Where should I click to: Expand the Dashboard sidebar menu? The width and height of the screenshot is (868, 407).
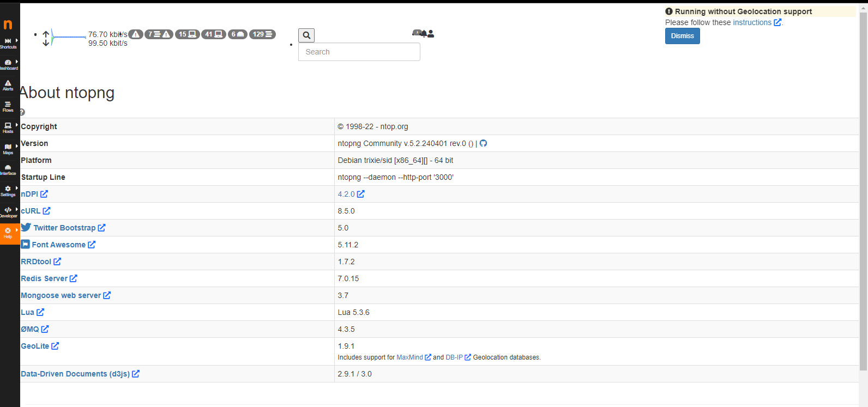coord(8,64)
